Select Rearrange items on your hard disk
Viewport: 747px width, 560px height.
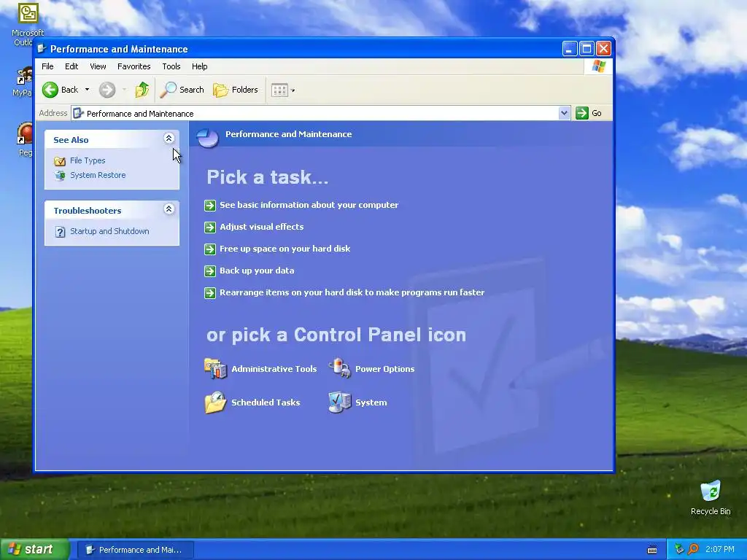352,293
